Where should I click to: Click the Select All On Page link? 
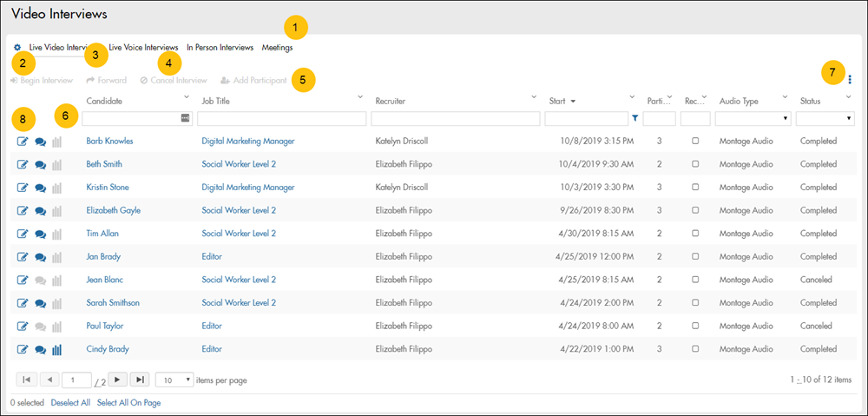(x=128, y=403)
